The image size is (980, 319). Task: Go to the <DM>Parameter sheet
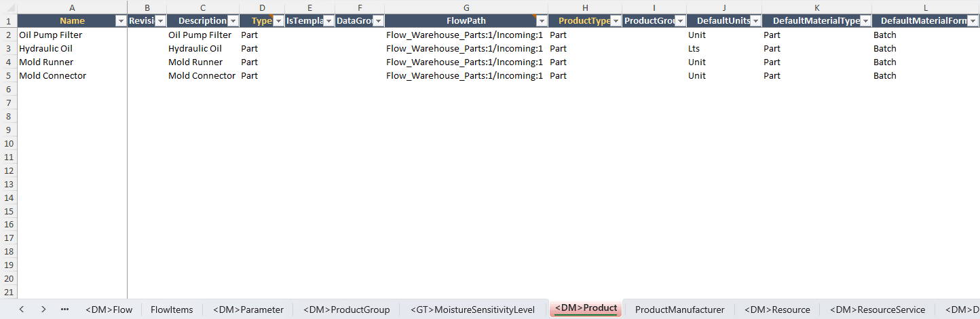click(248, 309)
